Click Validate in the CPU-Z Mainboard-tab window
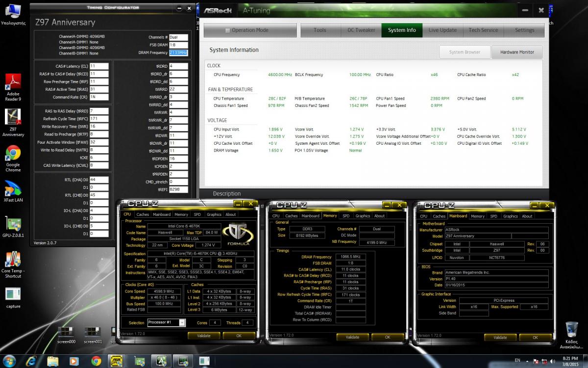The height and width of the screenshot is (368, 588). [x=500, y=338]
